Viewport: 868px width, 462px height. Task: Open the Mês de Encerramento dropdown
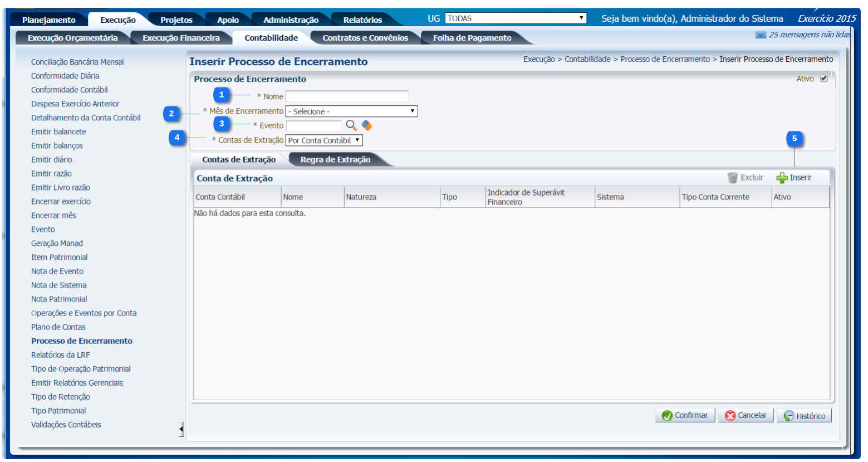(351, 111)
